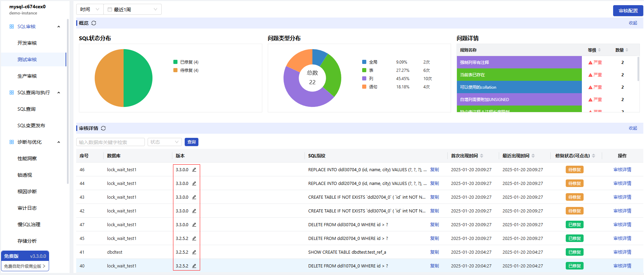Click the version edit pencil in row 41

click(x=194, y=252)
